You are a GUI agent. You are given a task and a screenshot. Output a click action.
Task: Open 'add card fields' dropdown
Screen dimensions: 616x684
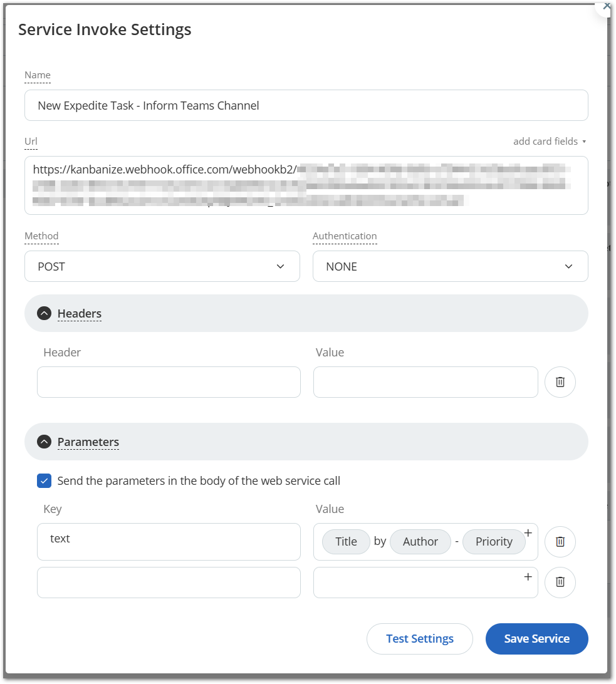[x=550, y=142]
